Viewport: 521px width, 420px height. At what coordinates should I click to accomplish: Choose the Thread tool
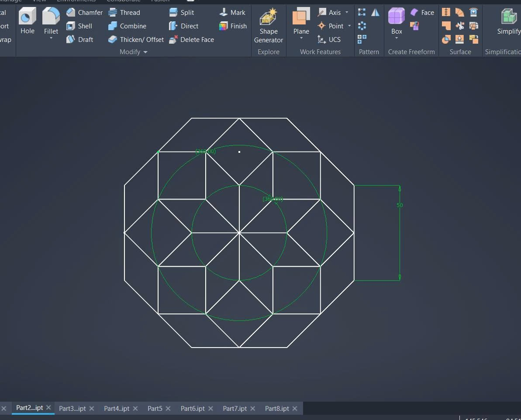click(x=124, y=12)
